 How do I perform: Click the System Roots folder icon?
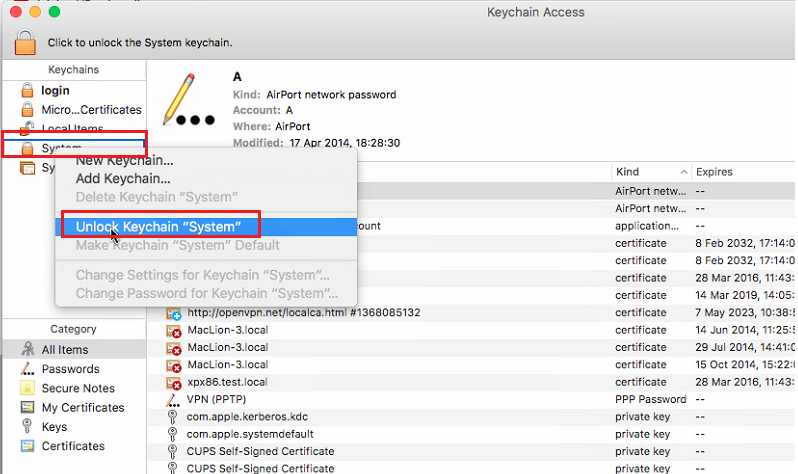point(27,168)
